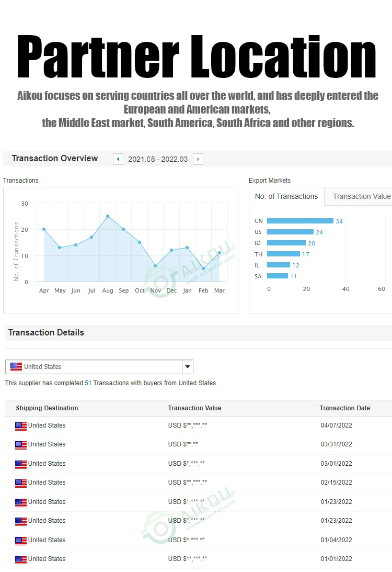Click US flag in 03/31/2022 row
Screen dimensions: 392x572
click(21, 445)
